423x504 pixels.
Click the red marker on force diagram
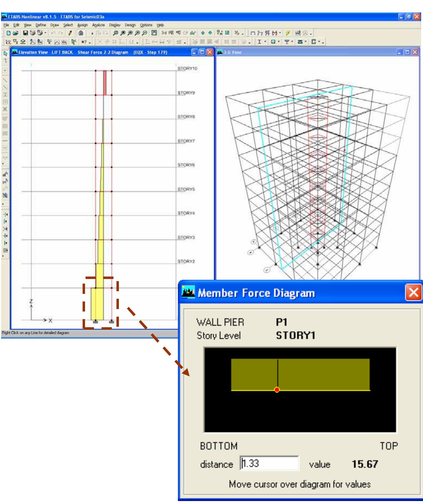(277, 390)
